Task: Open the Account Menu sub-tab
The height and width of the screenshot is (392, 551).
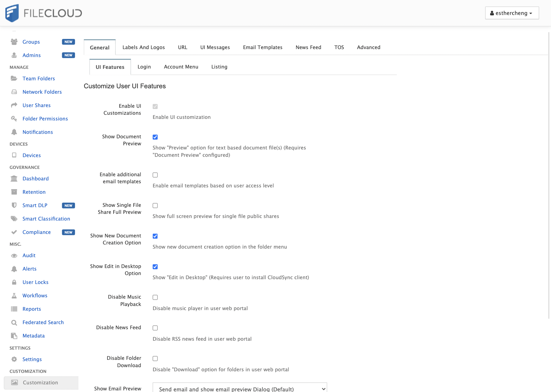Action: (181, 67)
